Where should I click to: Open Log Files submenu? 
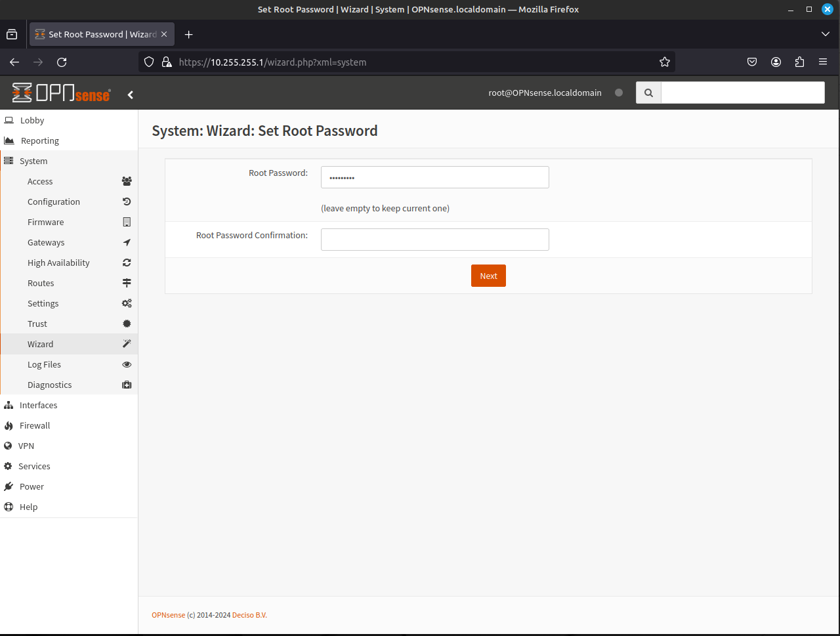[x=69, y=364]
